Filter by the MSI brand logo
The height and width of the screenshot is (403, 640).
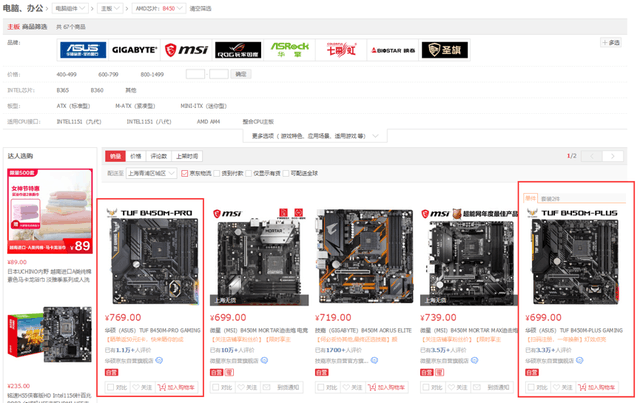(x=186, y=50)
